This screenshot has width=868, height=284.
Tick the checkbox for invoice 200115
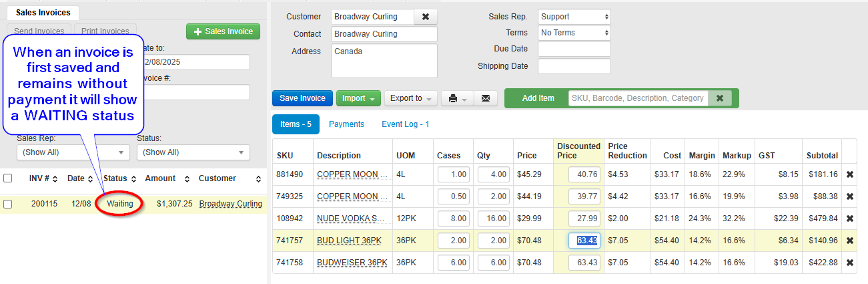[8, 204]
